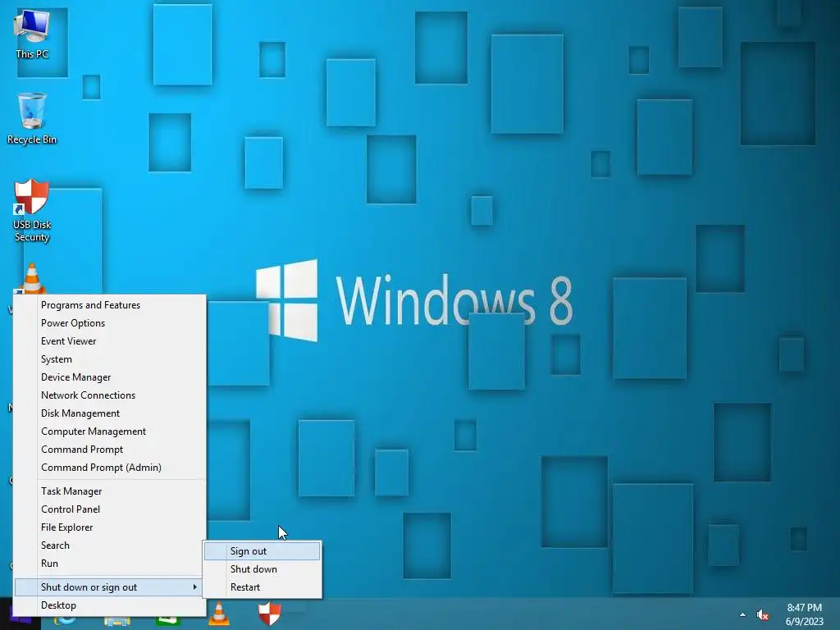Launch Disk Management
Viewport: 840px width, 630px height.
point(110,413)
